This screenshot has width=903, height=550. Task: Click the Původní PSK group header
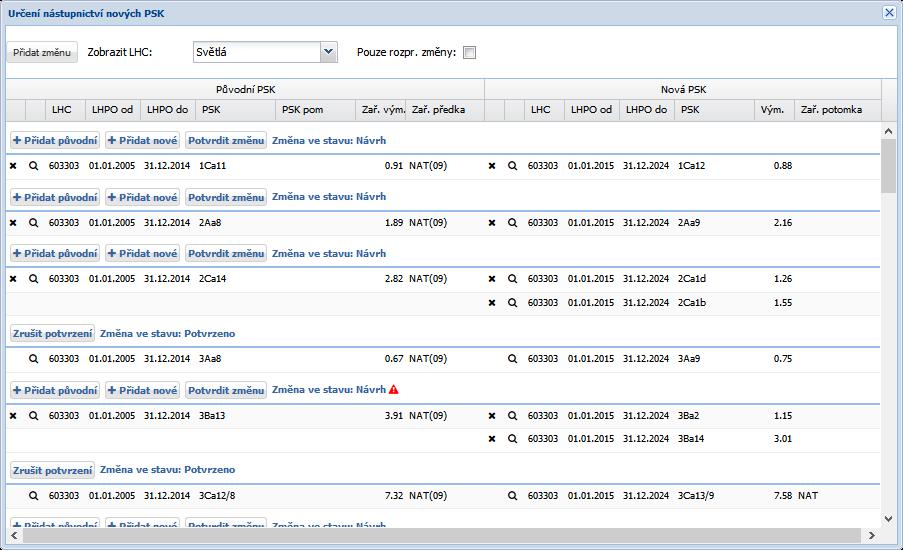[x=245, y=89]
